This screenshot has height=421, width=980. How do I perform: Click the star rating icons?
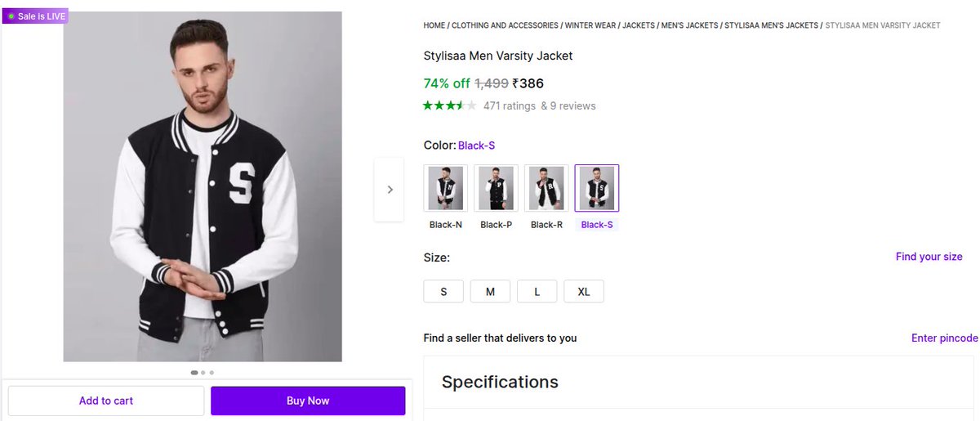449,105
